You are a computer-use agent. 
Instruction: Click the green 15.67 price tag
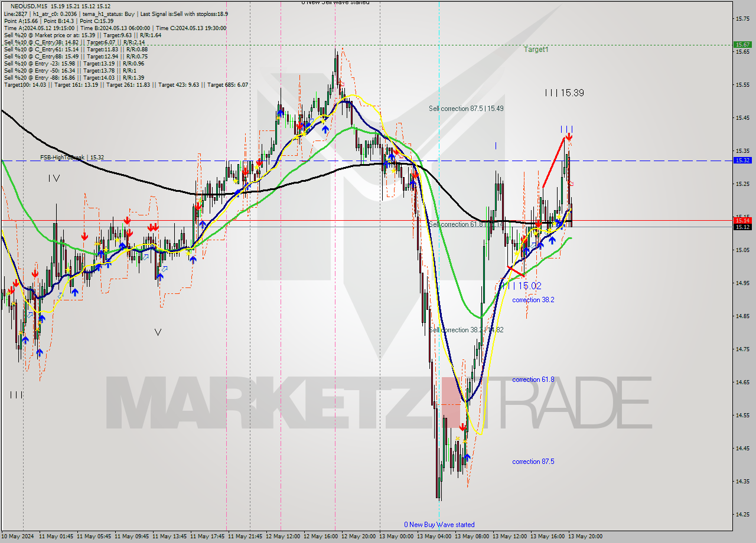[742, 44]
